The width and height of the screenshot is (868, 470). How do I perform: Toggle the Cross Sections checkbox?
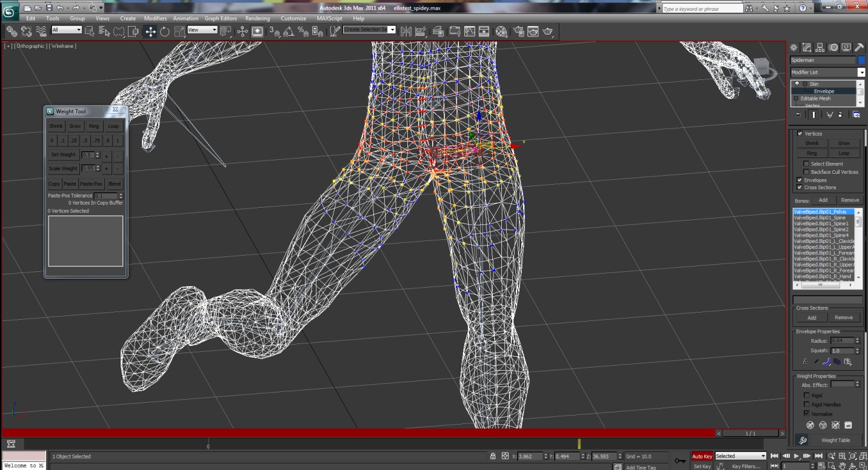(800, 187)
